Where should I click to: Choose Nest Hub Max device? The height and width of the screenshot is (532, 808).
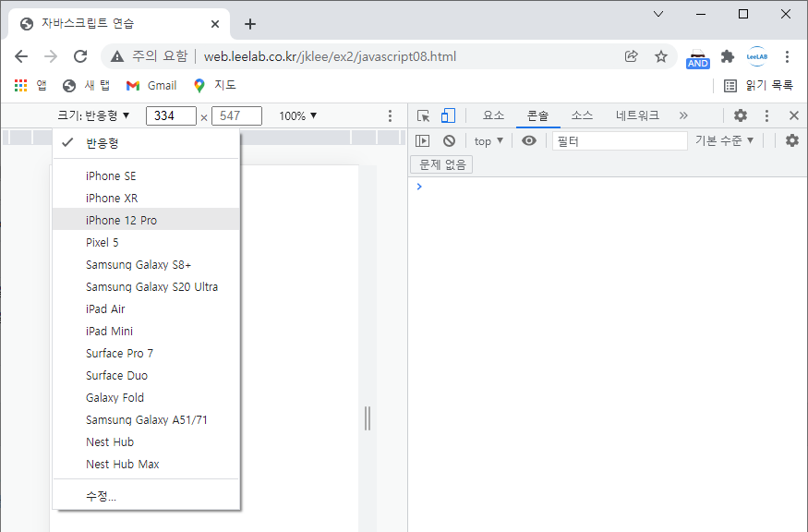click(146, 464)
